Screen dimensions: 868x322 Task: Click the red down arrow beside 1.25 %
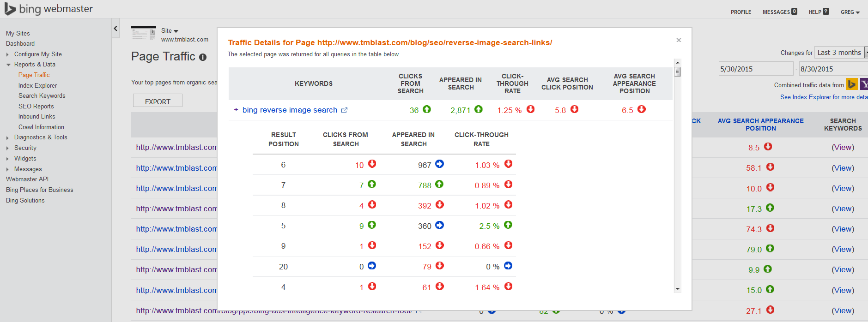click(531, 109)
